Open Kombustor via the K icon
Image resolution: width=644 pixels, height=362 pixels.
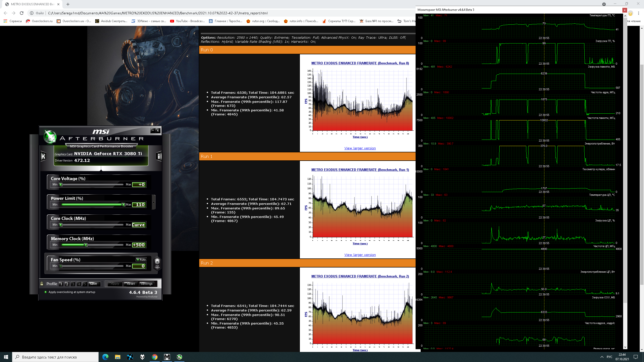pyautogui.click(x=43, y=156)
